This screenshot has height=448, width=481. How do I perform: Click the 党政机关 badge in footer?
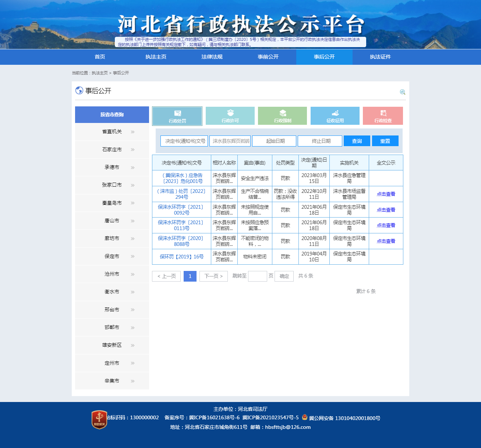(x=99, y=420)
